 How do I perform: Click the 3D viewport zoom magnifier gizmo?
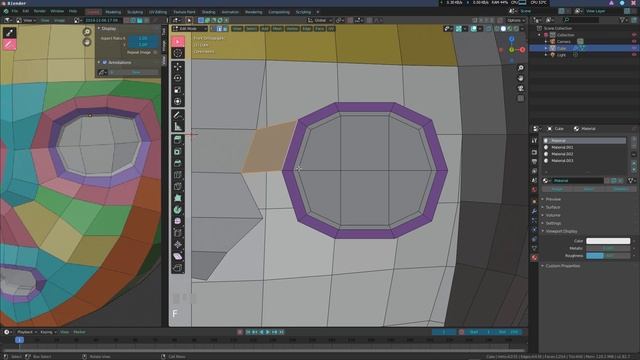point(520,68)
